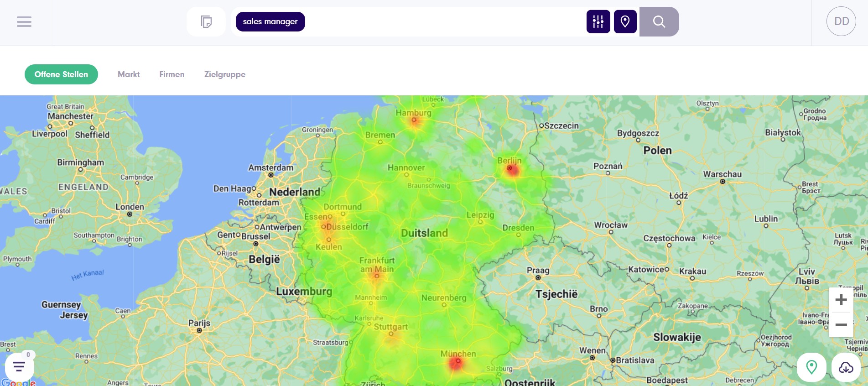Open the DD user profile avatar
This screenshot has height=386, width=868.
pyautogui.click(x=841, y=21)
